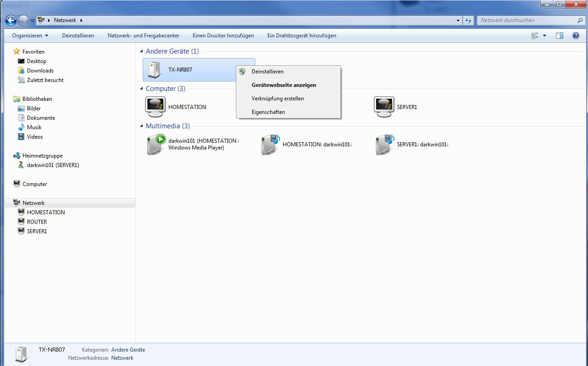Open the SERVER1 computer icon
Viewport: 588px width, 366px height.
pos(384,107)
